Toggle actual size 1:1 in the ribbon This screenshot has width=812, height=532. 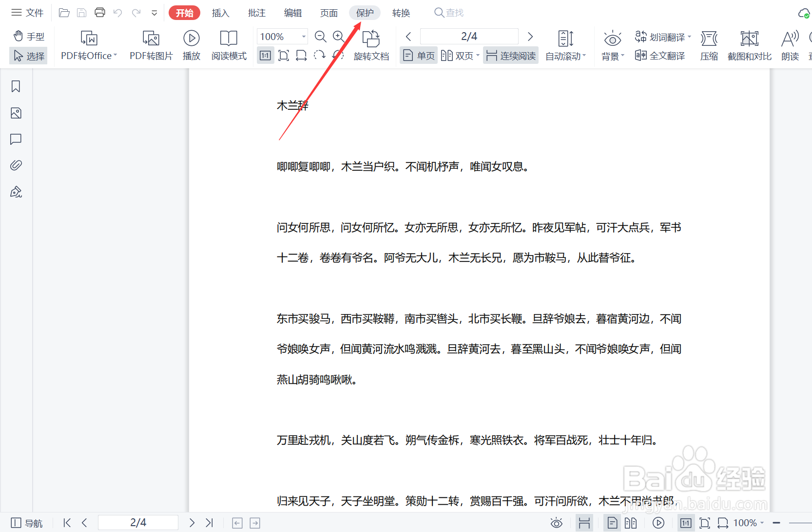tap(265, 56)
